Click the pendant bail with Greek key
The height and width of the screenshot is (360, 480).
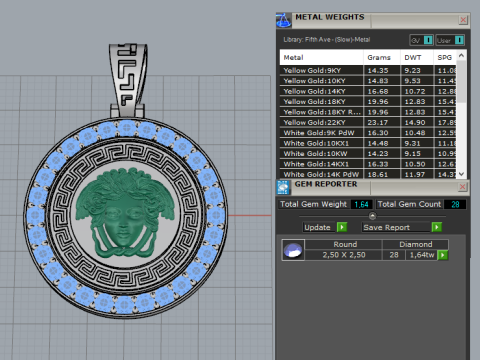click(x=128, y=80)
